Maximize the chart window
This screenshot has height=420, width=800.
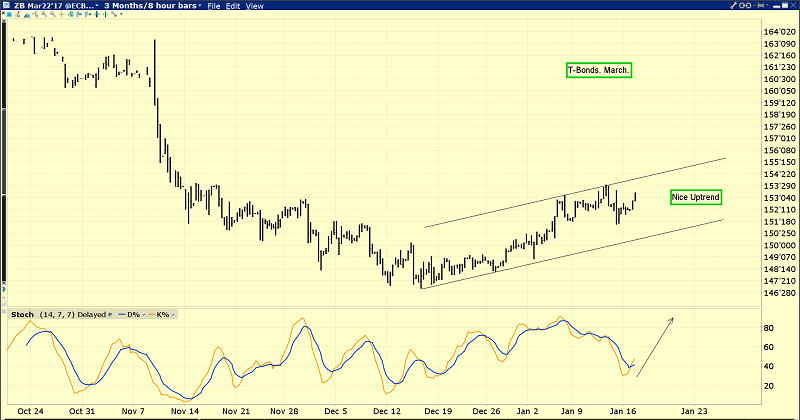[785, 5]
